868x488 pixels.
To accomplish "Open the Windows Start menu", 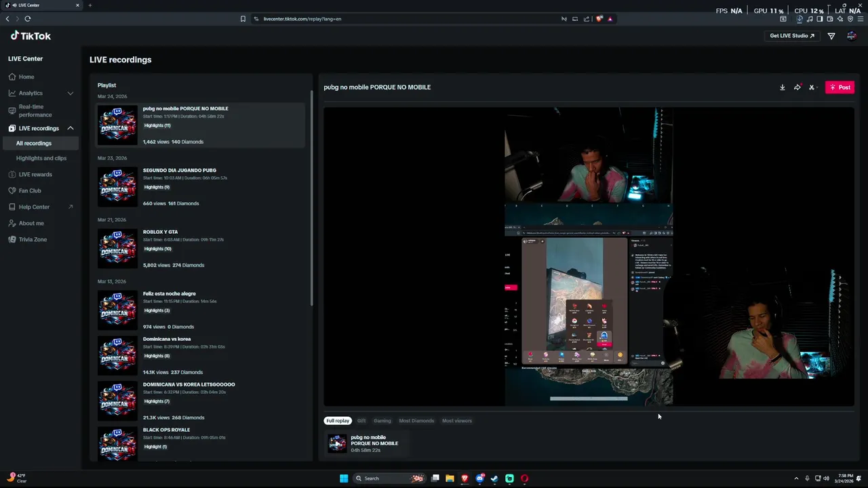I will [x=344, y=479].
